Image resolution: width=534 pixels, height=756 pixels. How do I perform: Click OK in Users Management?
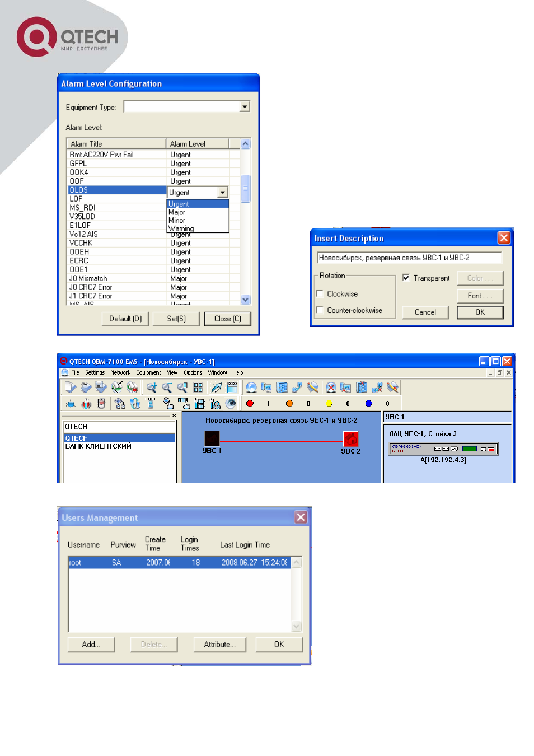pos(279,645)
